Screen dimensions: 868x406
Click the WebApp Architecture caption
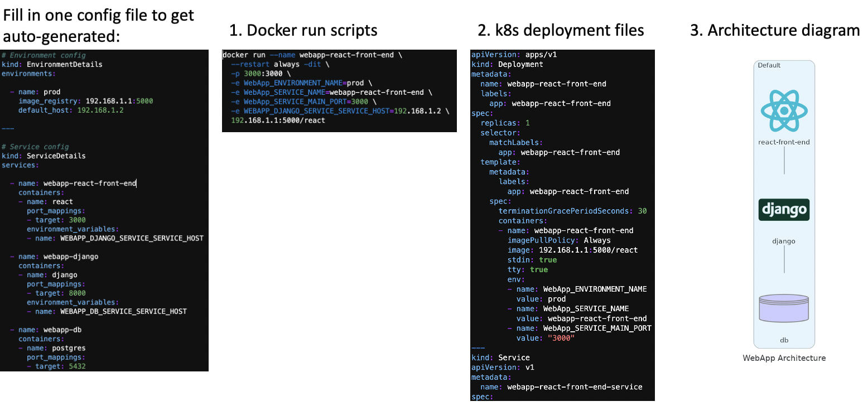coord(784,358)
